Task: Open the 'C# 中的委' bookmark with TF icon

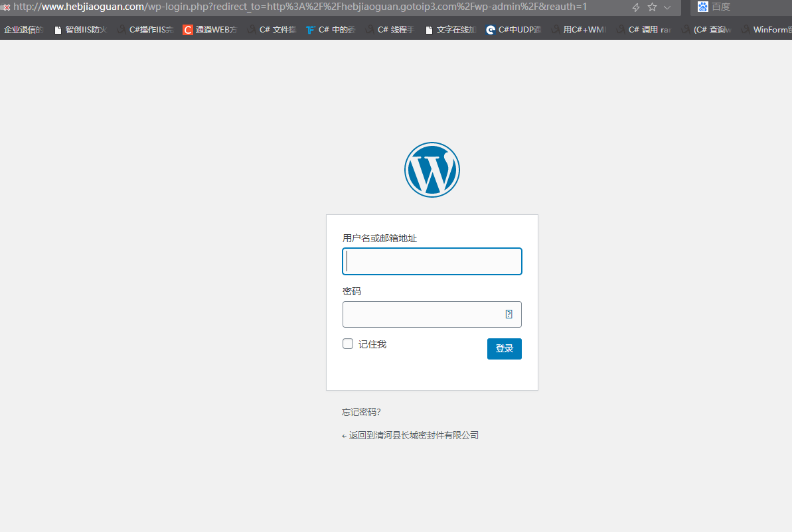Action: (335, 30)
